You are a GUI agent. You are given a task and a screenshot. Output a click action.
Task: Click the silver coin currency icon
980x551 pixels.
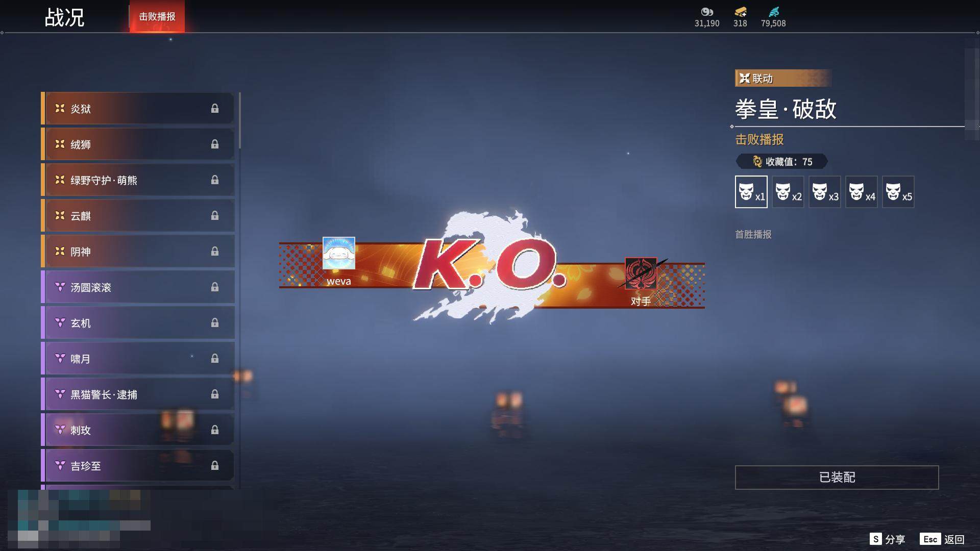pyautogui.click(x=706, y=12)
